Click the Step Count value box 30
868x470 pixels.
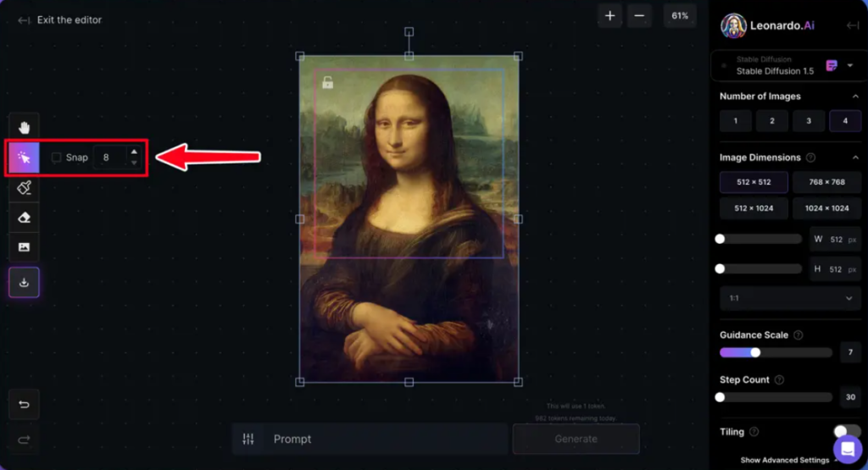click(x=850, y=397)
